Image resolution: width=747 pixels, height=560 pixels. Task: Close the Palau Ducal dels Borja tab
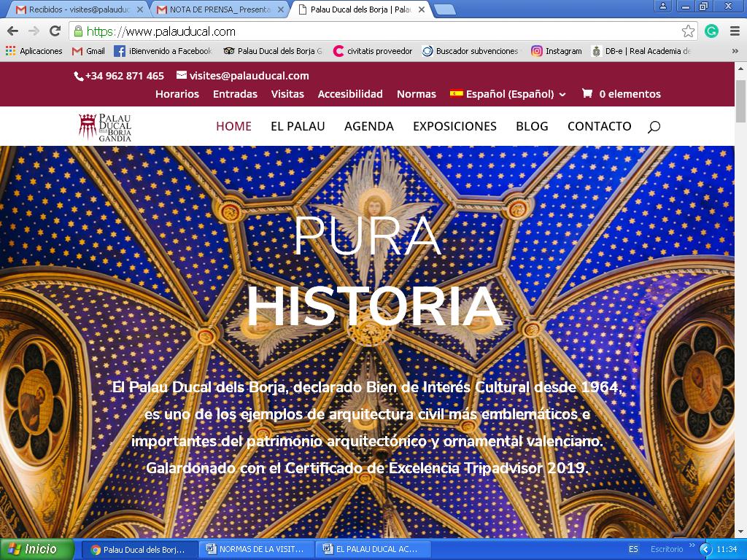pos(421,9)
